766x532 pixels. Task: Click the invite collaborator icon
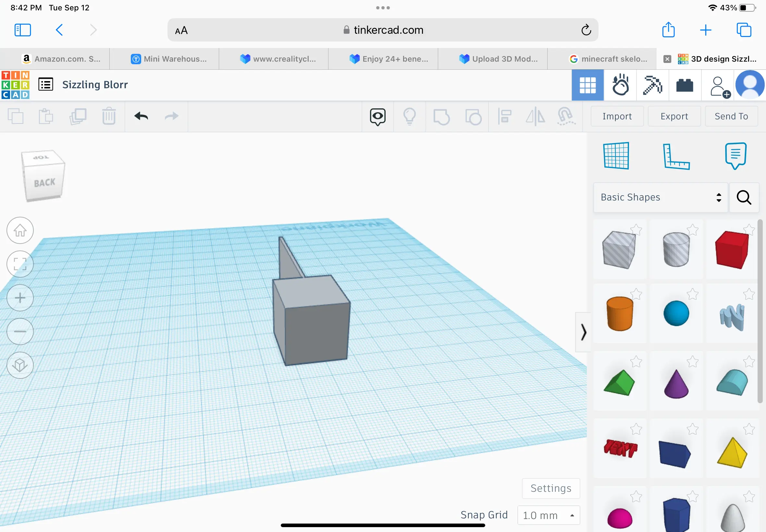click(x=720, y=87)
